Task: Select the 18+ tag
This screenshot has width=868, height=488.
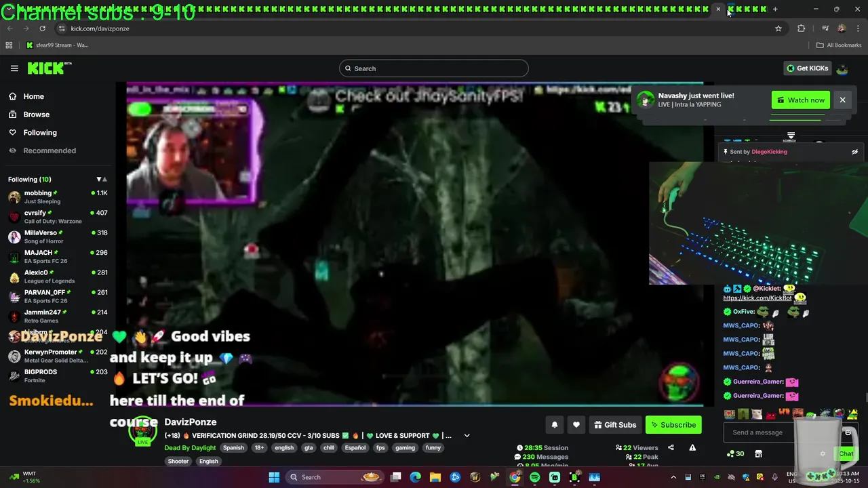Action: [x=259, y=448]
